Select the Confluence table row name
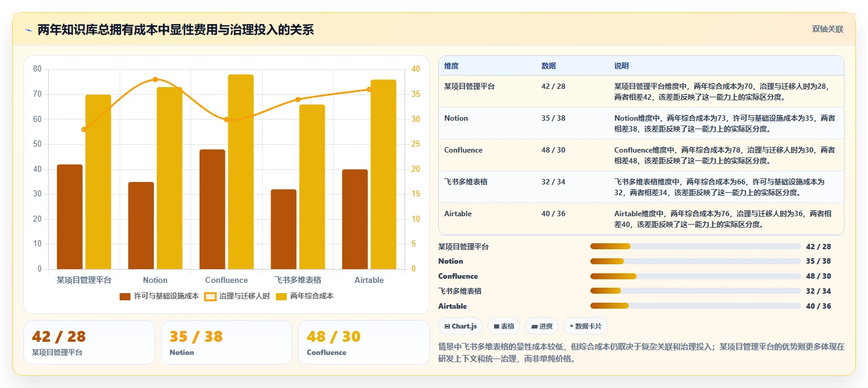Image resolution: width=868 pixels, height=388 pixels. tap(463, 150)
